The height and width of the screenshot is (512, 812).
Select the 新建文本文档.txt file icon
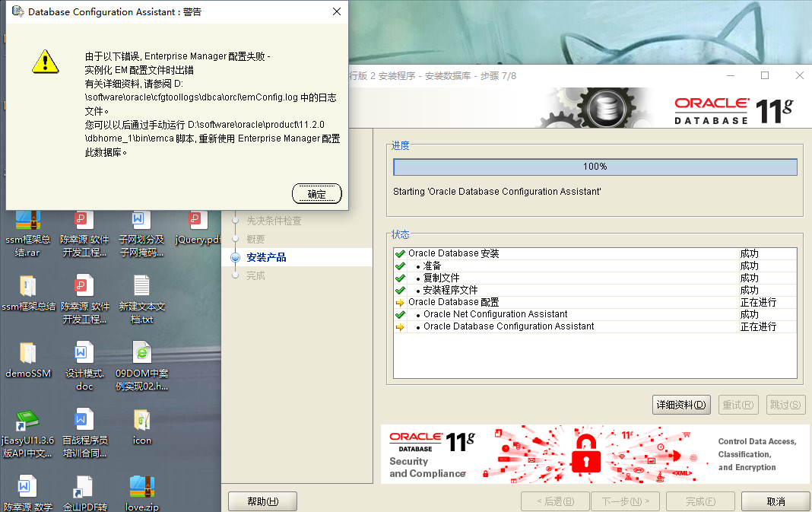141,285
